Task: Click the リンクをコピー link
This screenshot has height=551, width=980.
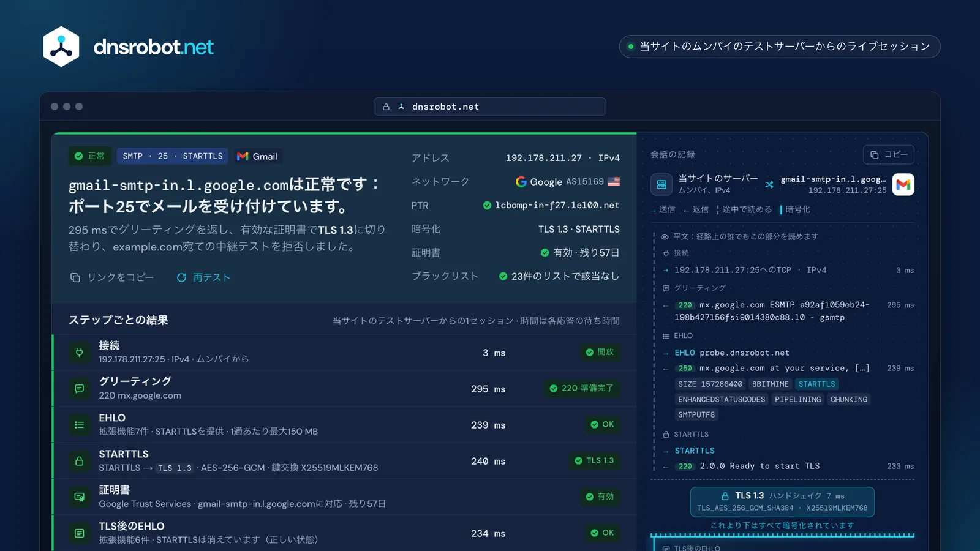Action: coord(111,277)
